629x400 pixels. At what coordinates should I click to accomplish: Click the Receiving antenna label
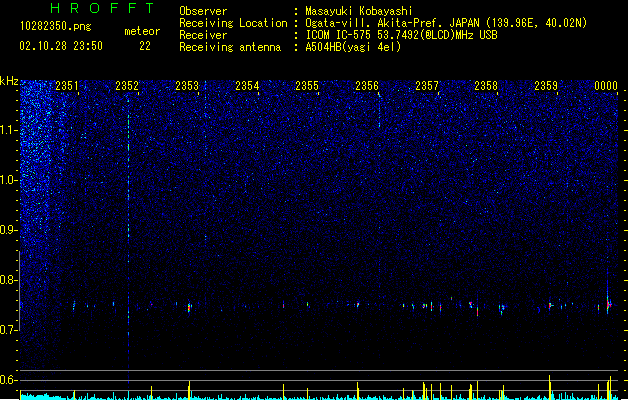pos(230,47)
